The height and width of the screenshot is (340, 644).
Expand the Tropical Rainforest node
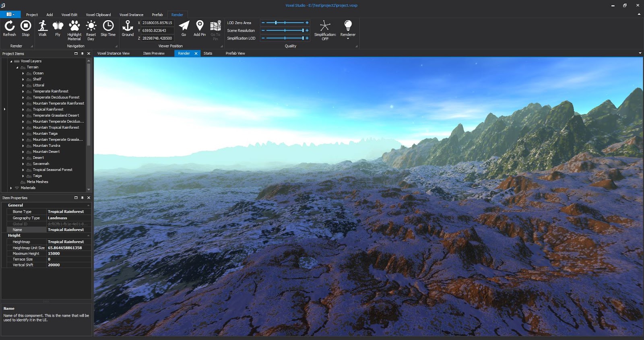[23, 109]
